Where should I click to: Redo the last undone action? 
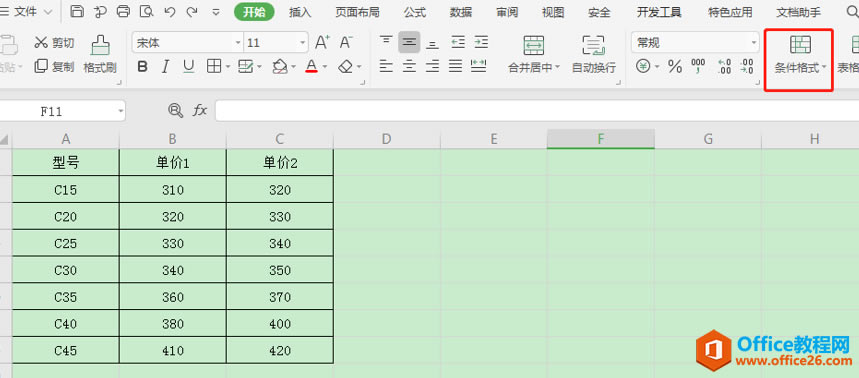pos(191,12)
